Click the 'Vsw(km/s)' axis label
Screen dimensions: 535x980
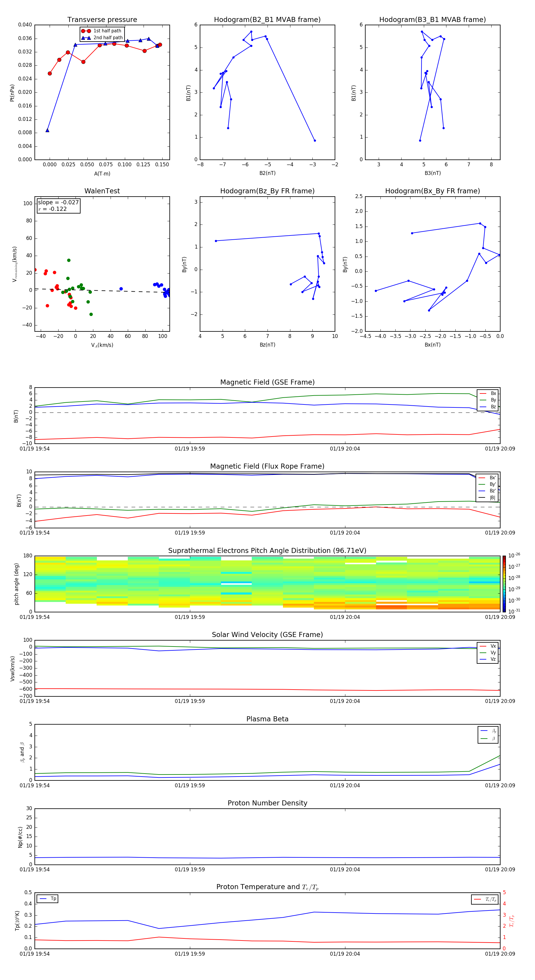[x=12, y=668]
